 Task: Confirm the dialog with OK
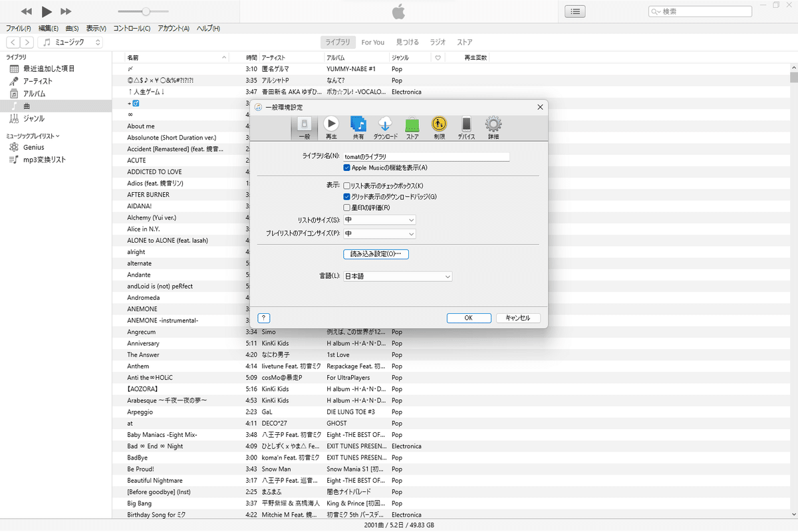tap(469, 319)
